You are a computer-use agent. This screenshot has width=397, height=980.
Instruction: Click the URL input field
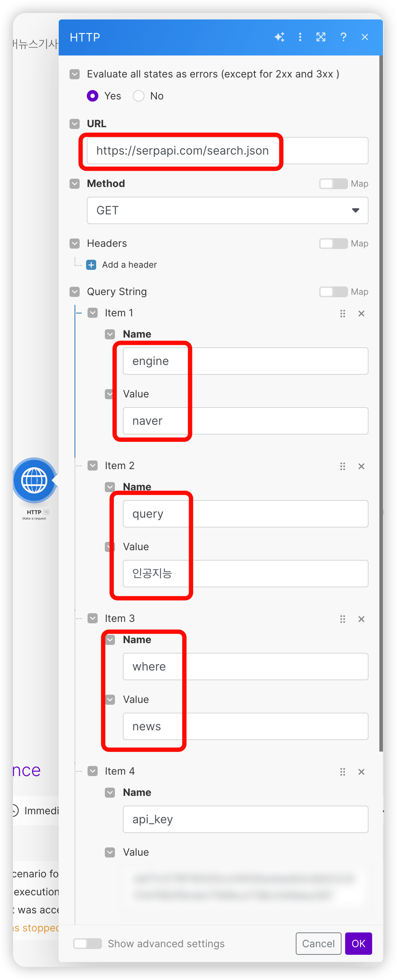coord(227,151)
